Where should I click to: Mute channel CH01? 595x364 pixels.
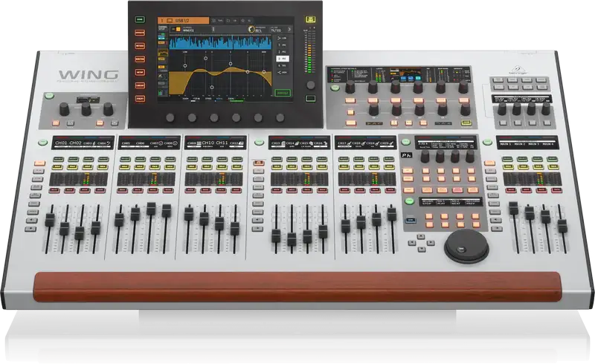coord(54,190)
